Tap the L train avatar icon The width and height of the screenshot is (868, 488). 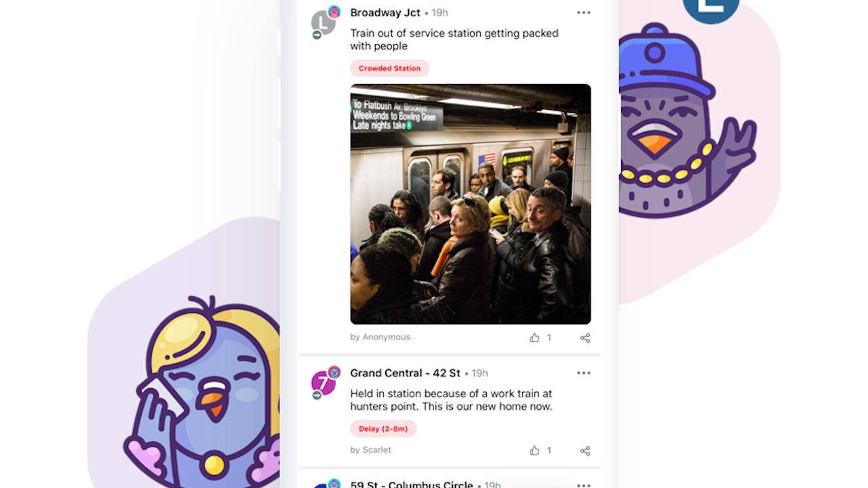(325, 22)
